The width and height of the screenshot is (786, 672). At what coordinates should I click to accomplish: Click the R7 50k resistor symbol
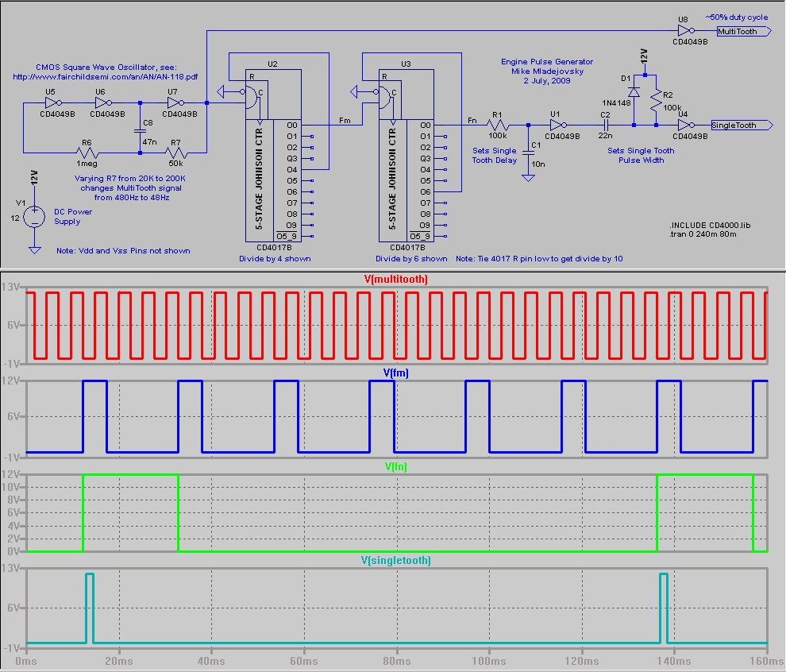176,153
